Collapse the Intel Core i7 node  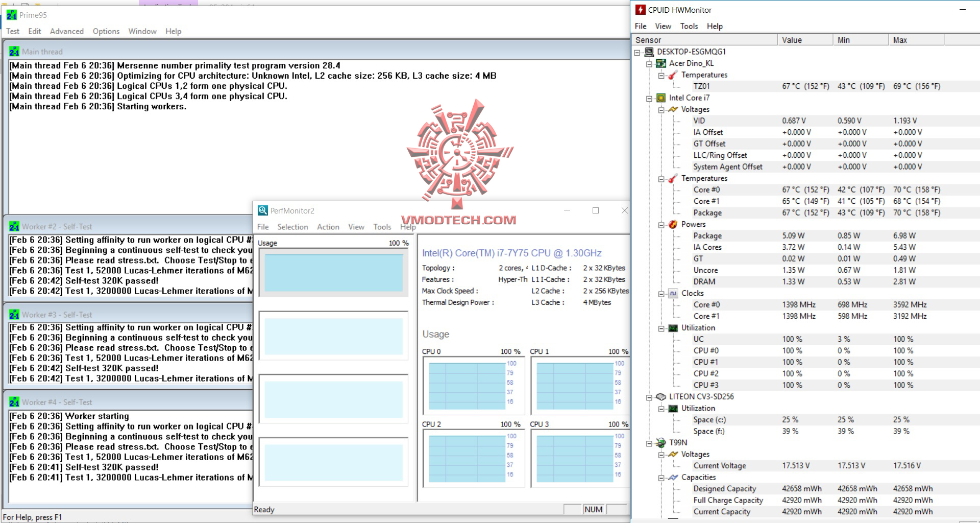tap(649, 98)
